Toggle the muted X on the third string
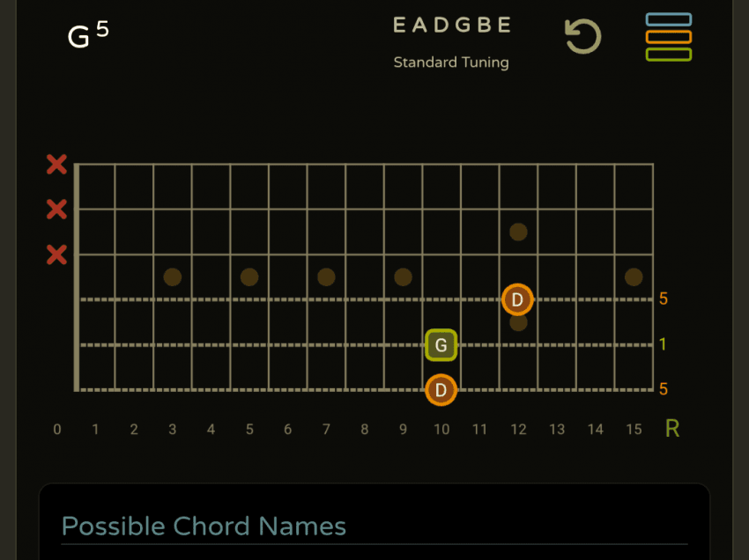Screen dimensions: 749x560 click(x=56, y=255)
